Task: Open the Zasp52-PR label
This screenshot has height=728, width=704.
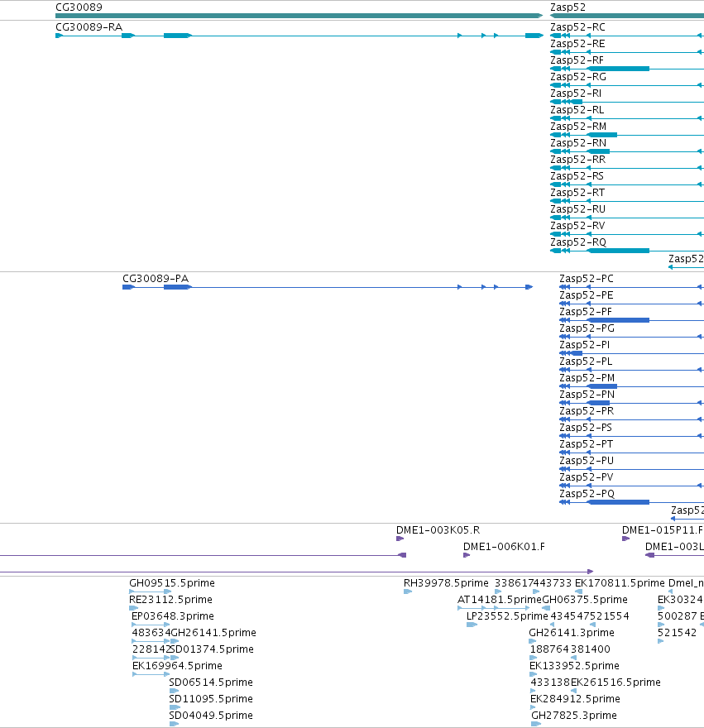Action: (x=587, y=411)
